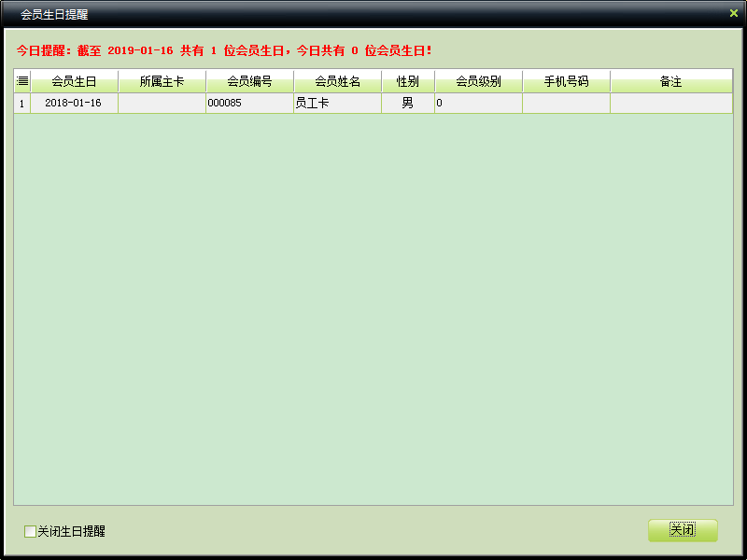
Task: Select the member level cell 0
Action: pos(478,103)
